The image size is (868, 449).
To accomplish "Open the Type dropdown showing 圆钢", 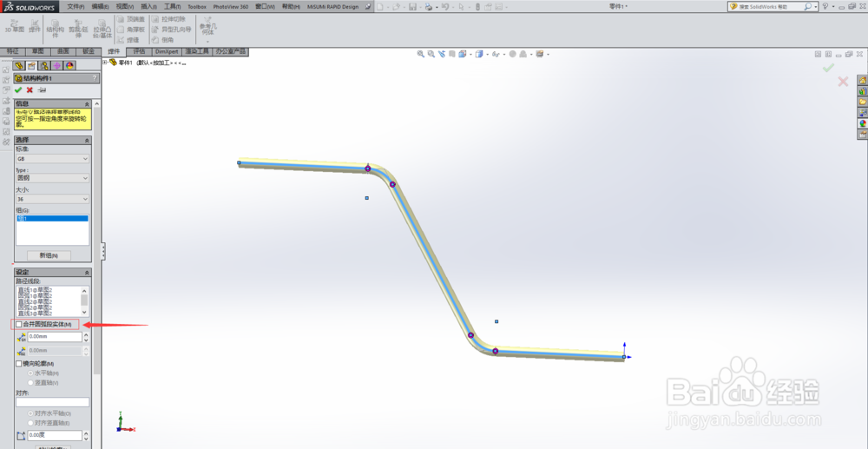I will (53, 178).
